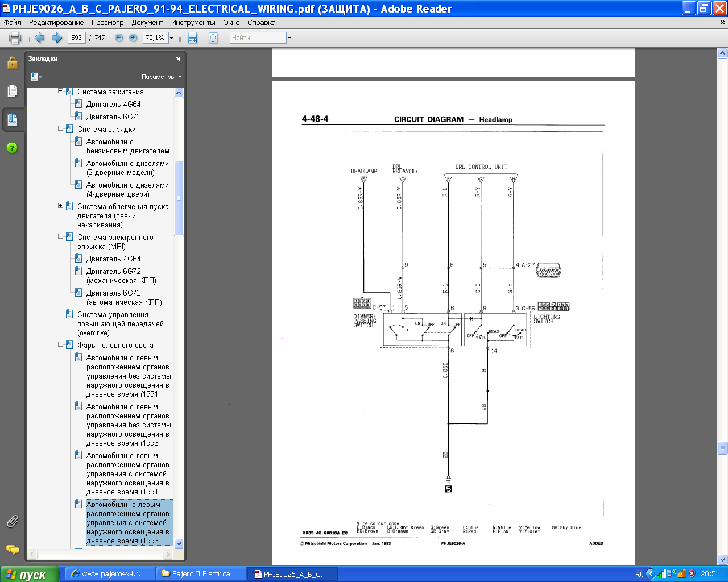Viewport: 728px width, 582px height.
Task: Open the Pages thumbnails panel icon
Action: pyautogui.click(x=12, y=91)
